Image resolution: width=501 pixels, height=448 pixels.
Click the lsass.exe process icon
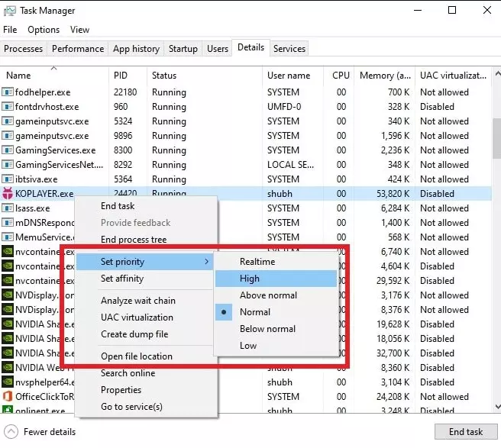(8, 208)
